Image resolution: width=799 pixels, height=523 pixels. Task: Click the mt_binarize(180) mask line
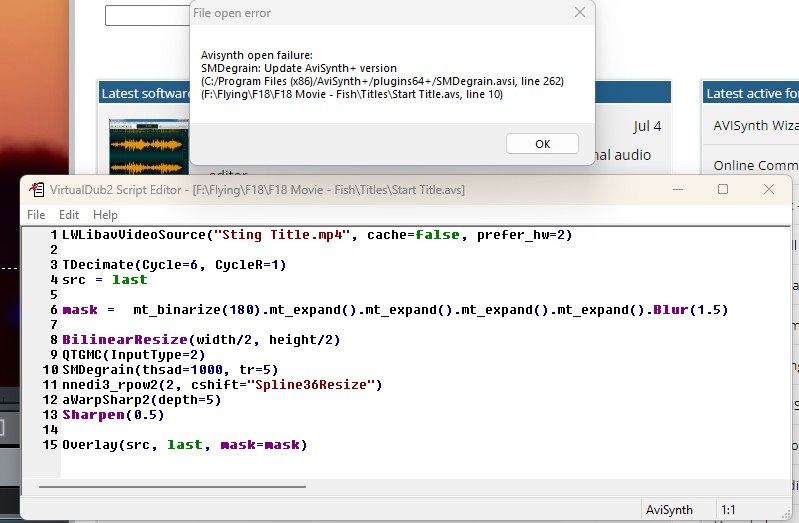[x=395, y=310]
